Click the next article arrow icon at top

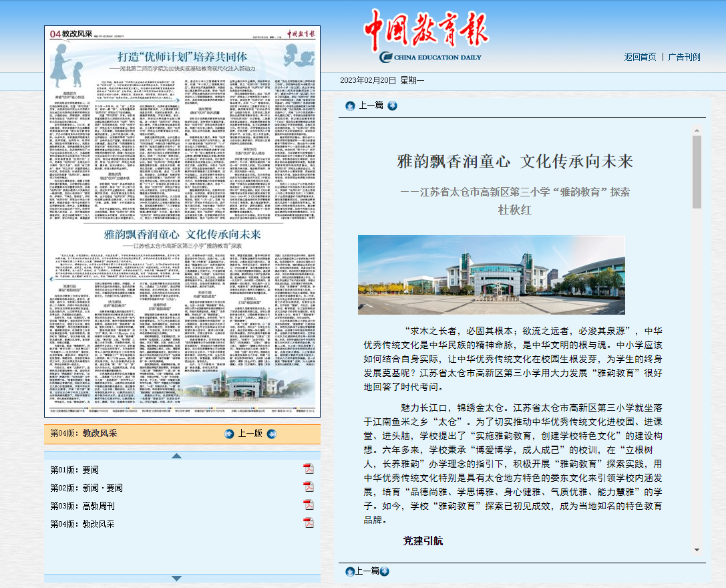click(392, 106)
